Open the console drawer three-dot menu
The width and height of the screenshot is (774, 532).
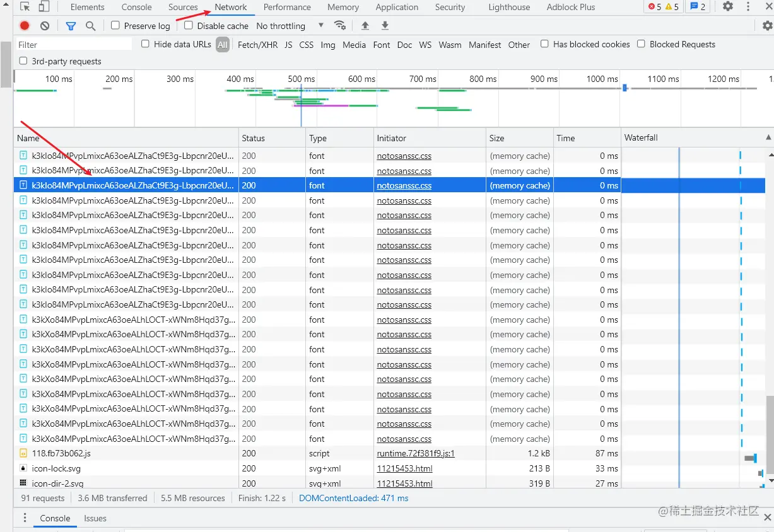point(25,518)
